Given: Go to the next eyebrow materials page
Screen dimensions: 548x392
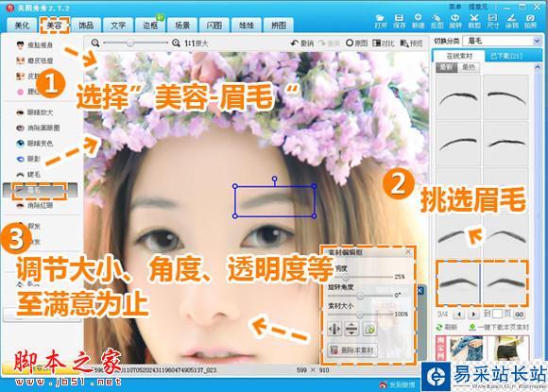Looking at the screenshot, I should click(x=473, y=315).
